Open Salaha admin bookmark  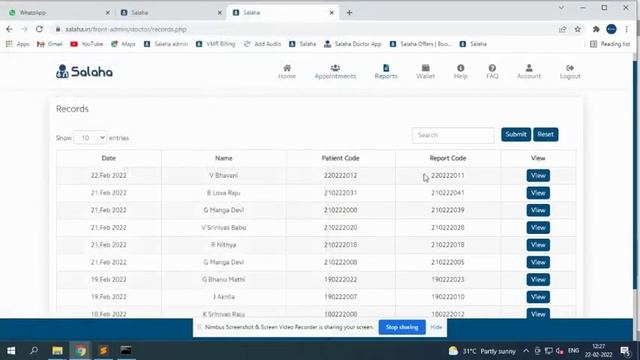tap(166, 44)
